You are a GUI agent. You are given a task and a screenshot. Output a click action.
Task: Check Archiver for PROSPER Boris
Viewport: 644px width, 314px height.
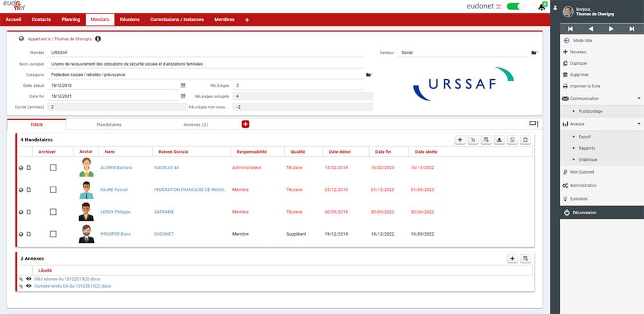click(53, 234)
